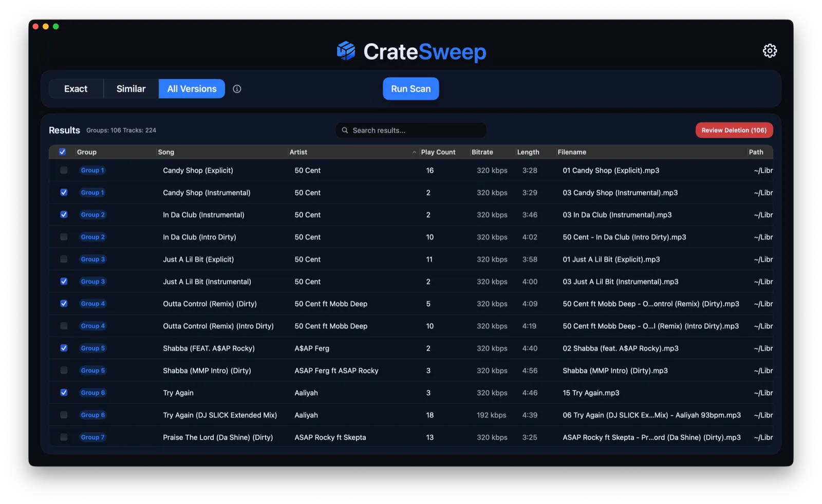This screenshot has width=822, height=504.
Task: Uncheck the Candy Shop (Instrumental) row
Action: point(64,193)
